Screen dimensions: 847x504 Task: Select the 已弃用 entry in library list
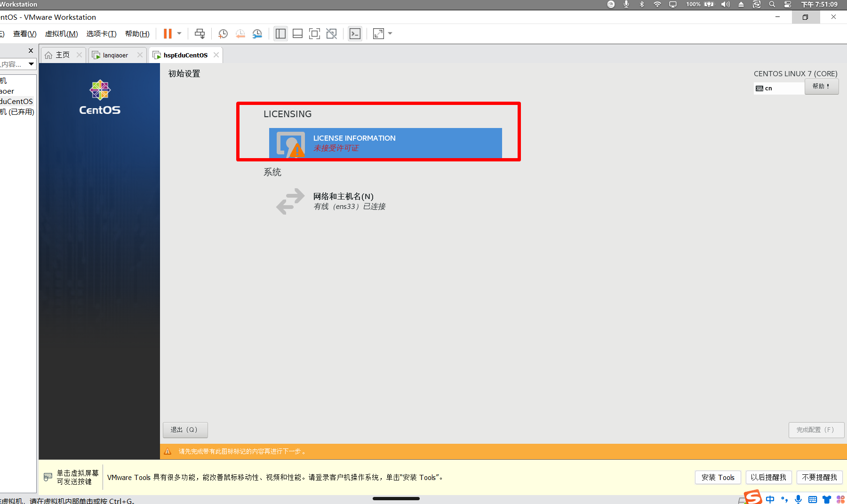tap(18, 112)
